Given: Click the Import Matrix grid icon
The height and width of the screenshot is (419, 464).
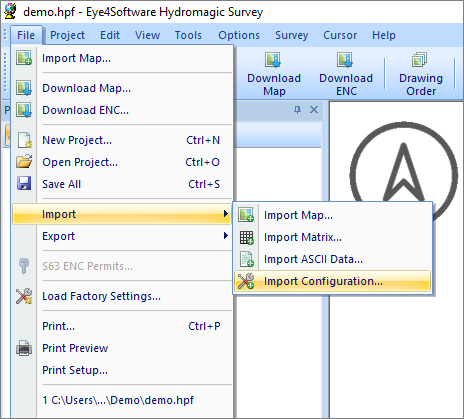Looking at the screenshot, I should (247, 237).
